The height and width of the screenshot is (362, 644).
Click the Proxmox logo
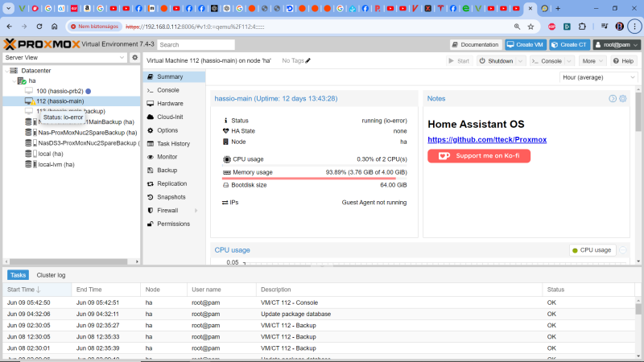point(42,44)
